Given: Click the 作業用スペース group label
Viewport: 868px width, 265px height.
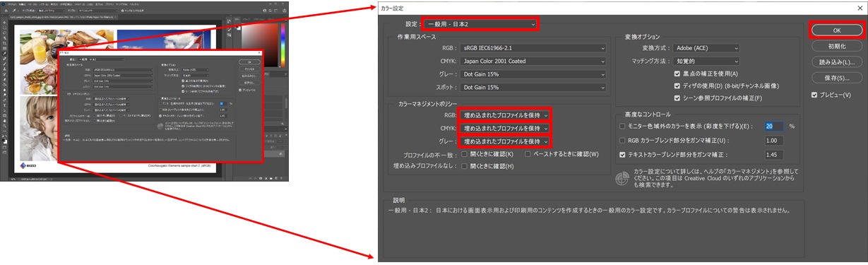Looking at the screenshot, I should (417, 36).
